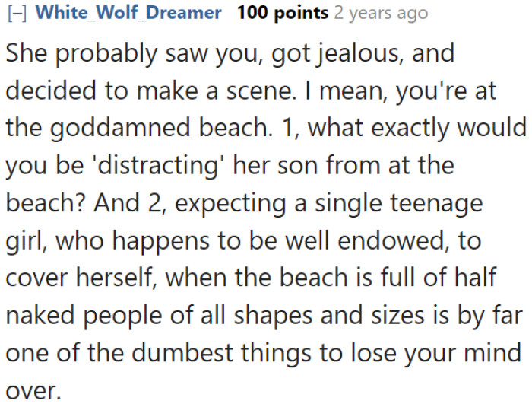Click the word 'dumbest' in the comment
Image resolution: width=532 pixels, height=407 pixels.
[182, 353]
